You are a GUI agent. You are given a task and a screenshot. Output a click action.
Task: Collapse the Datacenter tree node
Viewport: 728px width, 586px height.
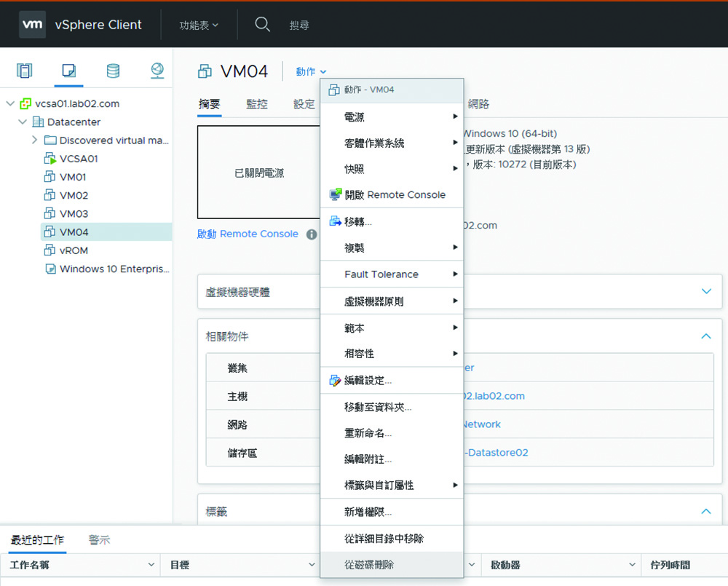[23, 122]
